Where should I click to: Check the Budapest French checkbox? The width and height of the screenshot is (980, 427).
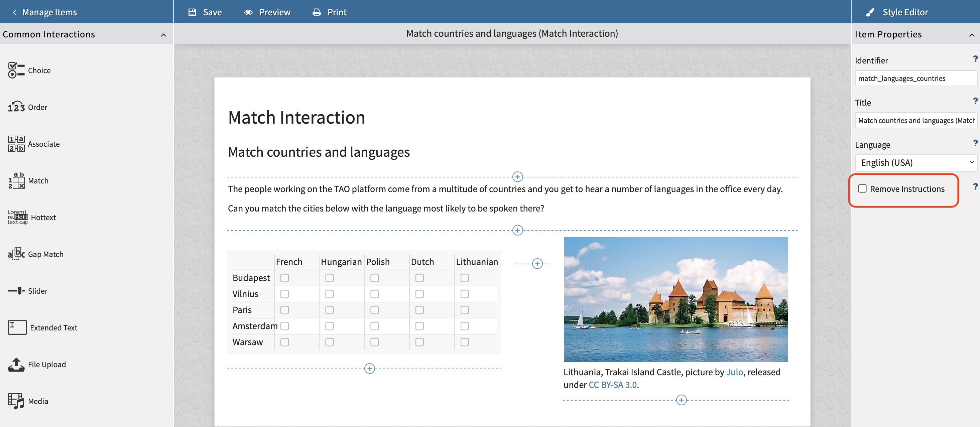point(285,277)
